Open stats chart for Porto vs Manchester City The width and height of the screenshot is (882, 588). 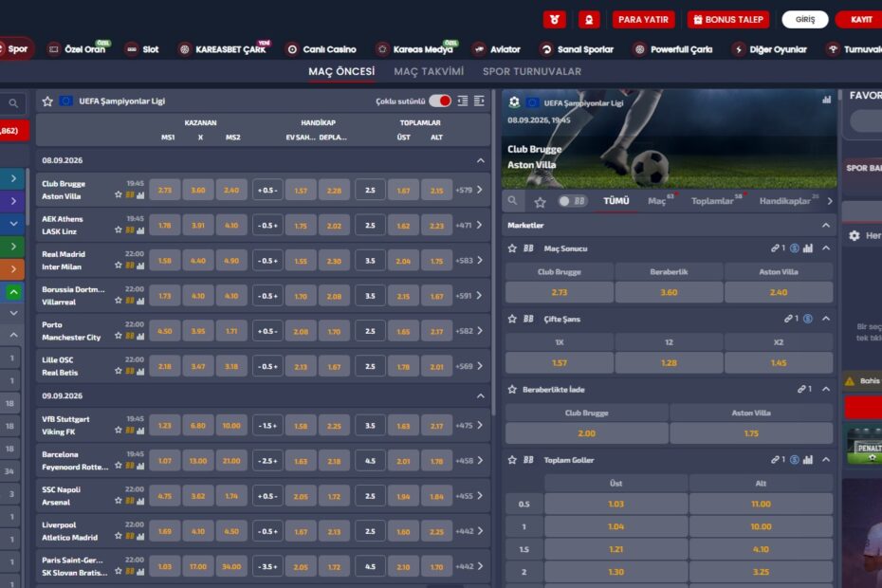pos(140,336)
